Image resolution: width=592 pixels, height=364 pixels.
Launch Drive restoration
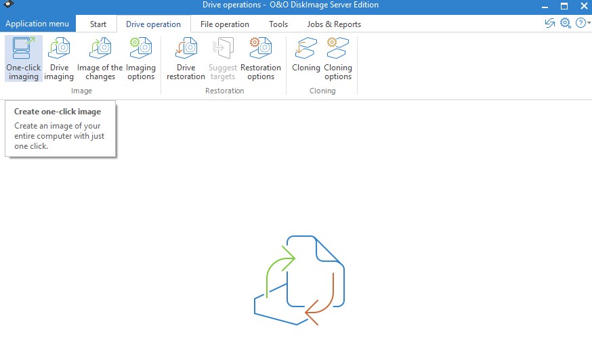pos(186,58)
